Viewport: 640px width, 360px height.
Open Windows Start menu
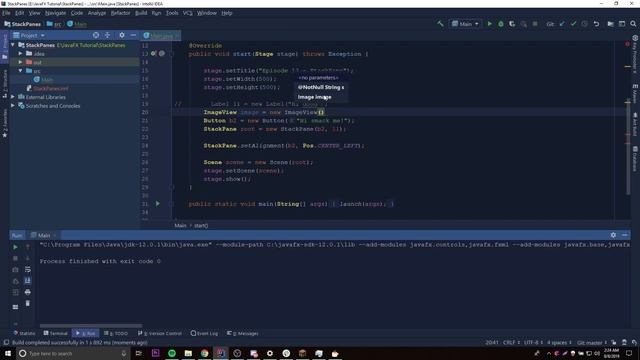click(x=8, y=353)
